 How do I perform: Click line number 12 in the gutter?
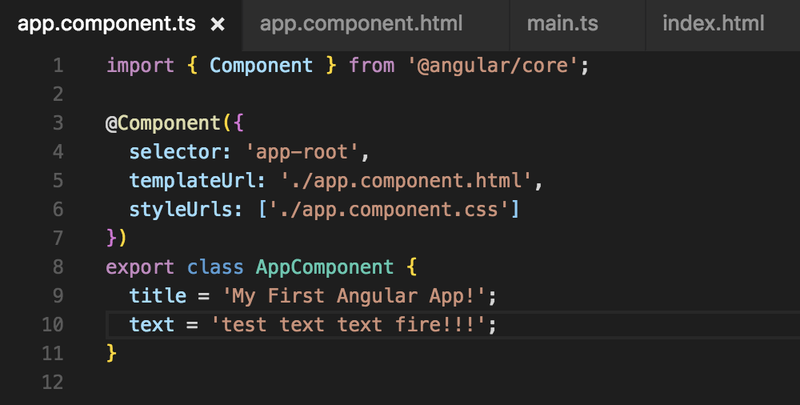(53, 383)
